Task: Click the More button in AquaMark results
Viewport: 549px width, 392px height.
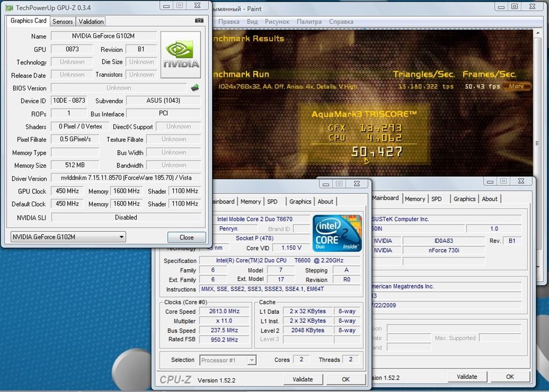Action: coord(517,86)
